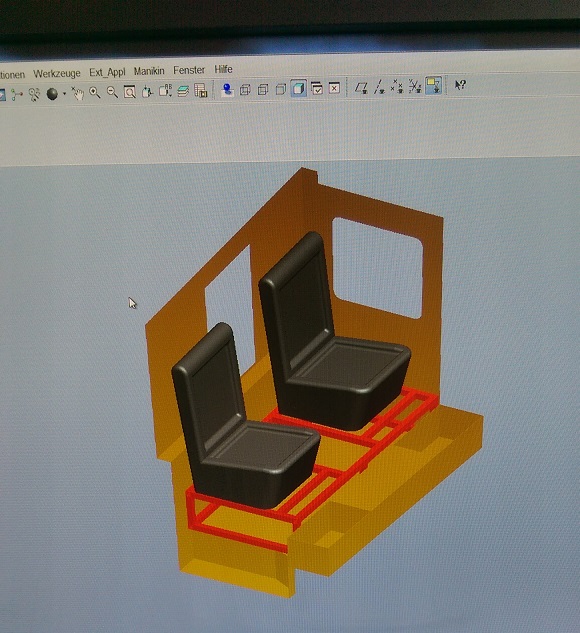
Task: Select the pan hand tool icon
Action: click(77, 93)
